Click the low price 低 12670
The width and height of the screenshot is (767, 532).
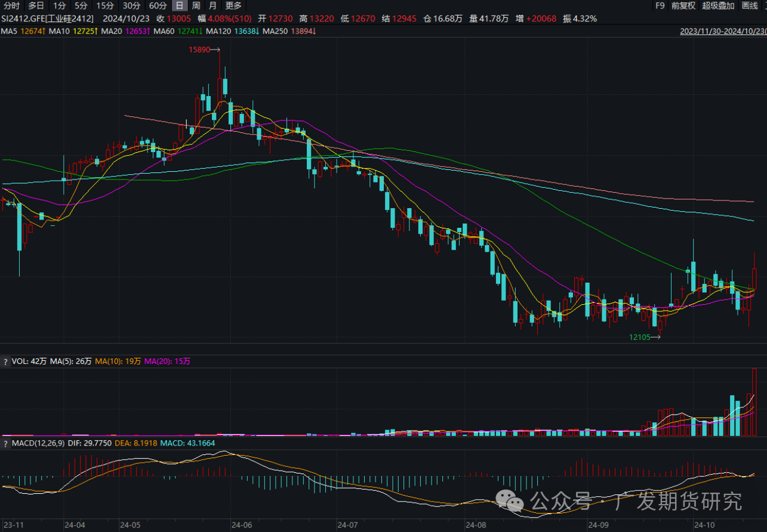pos(358,18)
